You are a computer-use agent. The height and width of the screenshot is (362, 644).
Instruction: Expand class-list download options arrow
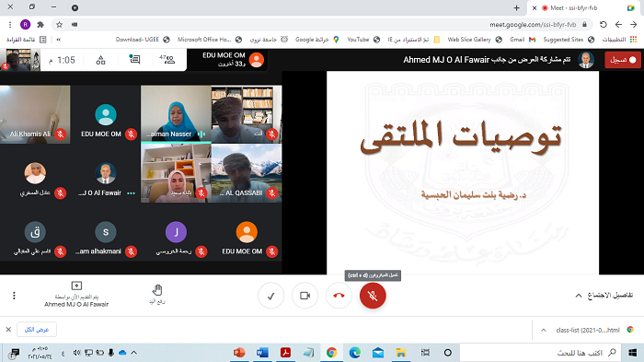[x=544, y=330]
